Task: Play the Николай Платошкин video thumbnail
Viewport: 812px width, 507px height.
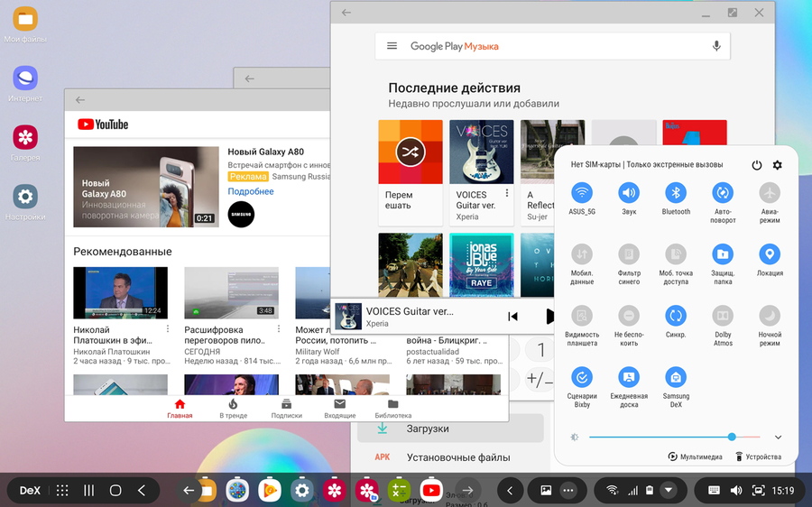Action: tap(120, 292)
